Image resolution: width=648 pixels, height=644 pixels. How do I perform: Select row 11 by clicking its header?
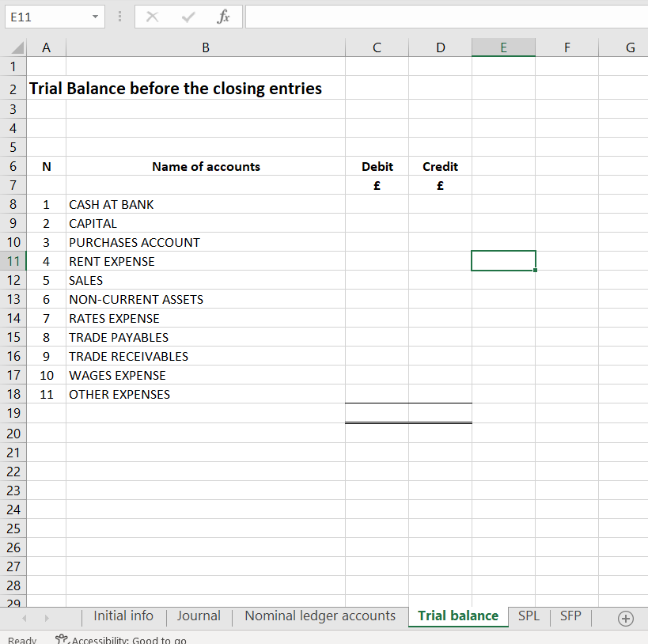[13, 260]
